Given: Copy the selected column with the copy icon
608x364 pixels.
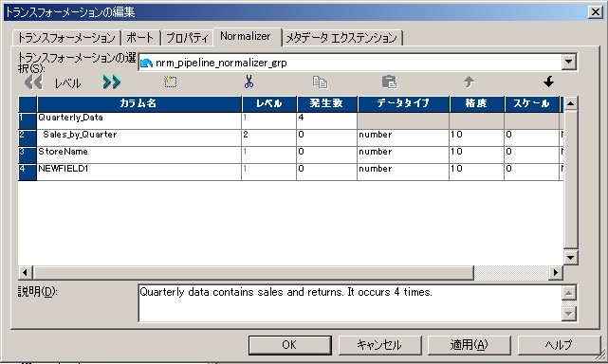Looking at the screenshot, I should tap(321, 82).
